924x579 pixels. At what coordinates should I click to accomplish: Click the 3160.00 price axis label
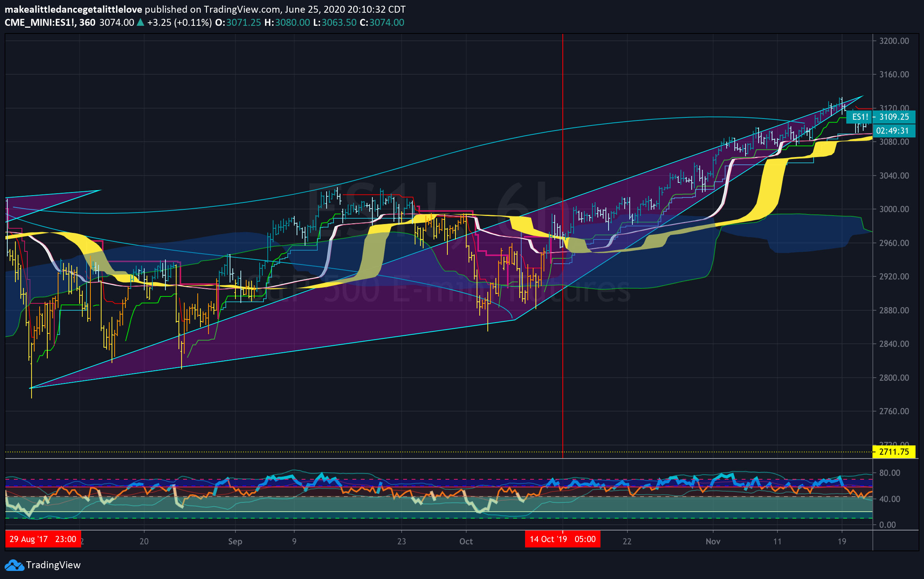pos(894,74)
